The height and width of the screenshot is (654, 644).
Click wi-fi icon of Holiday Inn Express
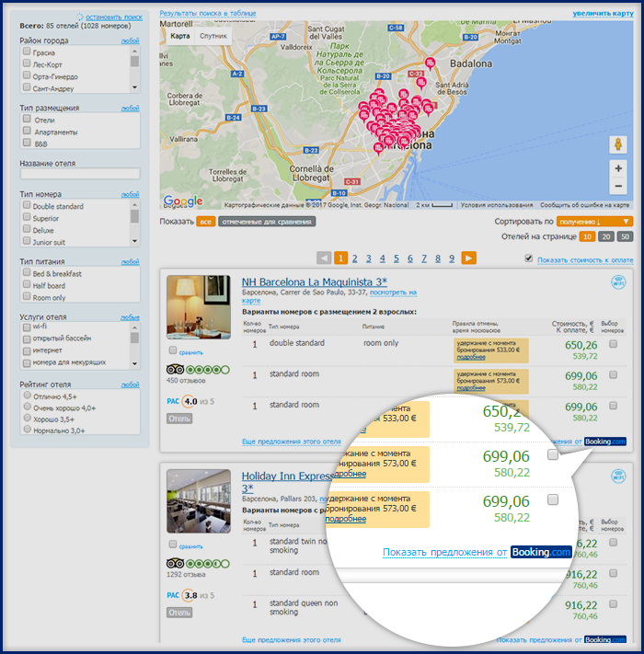[618, 476]
